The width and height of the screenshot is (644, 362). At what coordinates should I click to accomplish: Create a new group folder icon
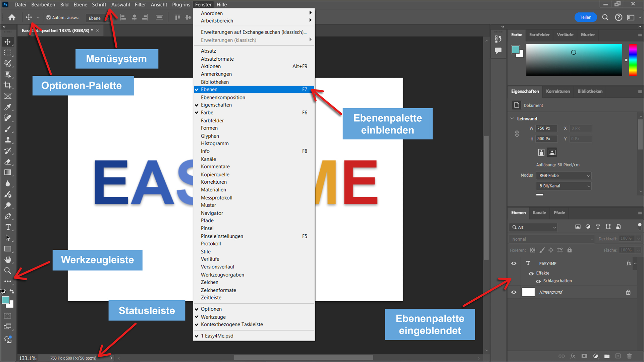click(x=607, y=356)
